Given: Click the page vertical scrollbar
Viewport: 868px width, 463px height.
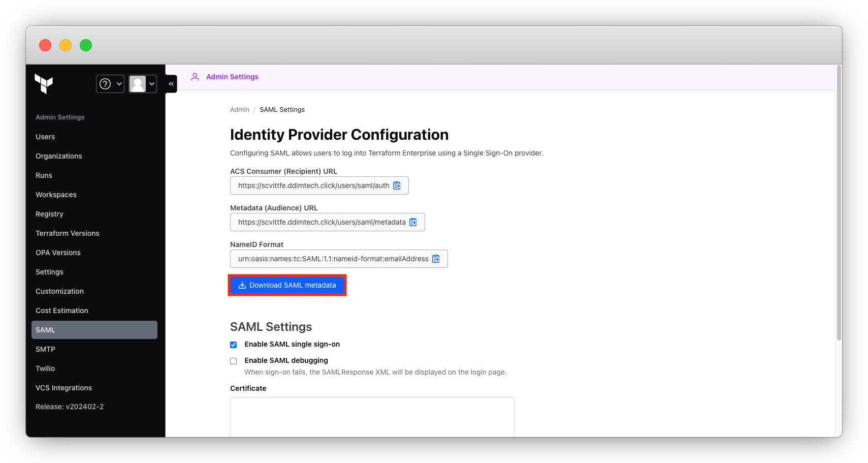Looking at the screenshot, I should tap(839, 203).
